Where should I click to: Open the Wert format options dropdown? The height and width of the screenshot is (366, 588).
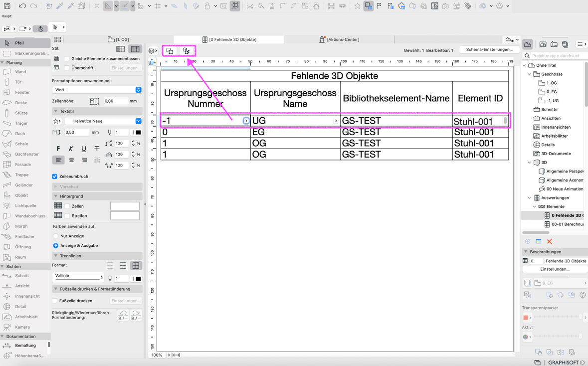click(x=97, y=90)
